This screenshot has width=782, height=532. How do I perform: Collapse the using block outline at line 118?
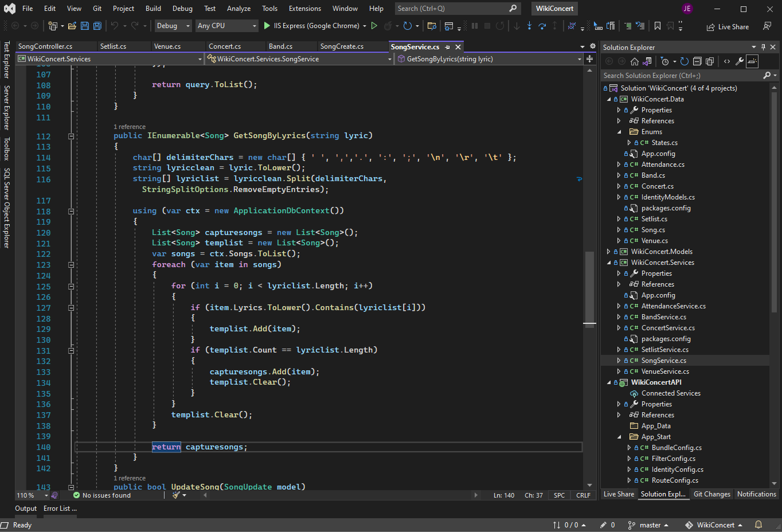click(x=71, y=212)
